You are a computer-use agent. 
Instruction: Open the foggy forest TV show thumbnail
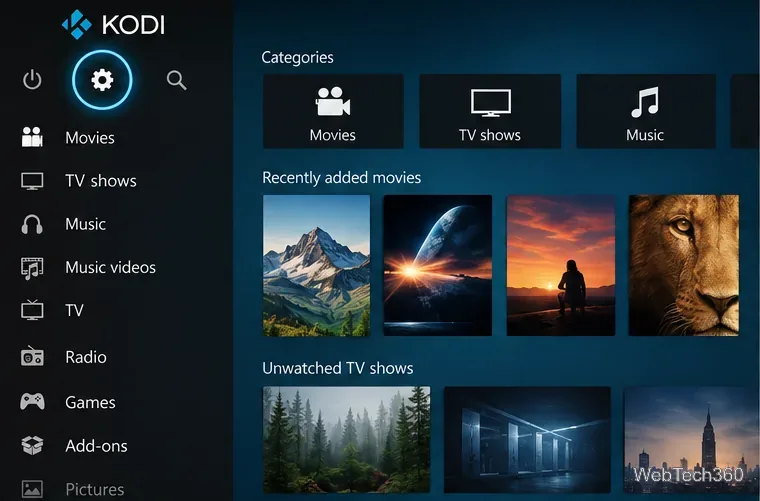pos(347,439)
